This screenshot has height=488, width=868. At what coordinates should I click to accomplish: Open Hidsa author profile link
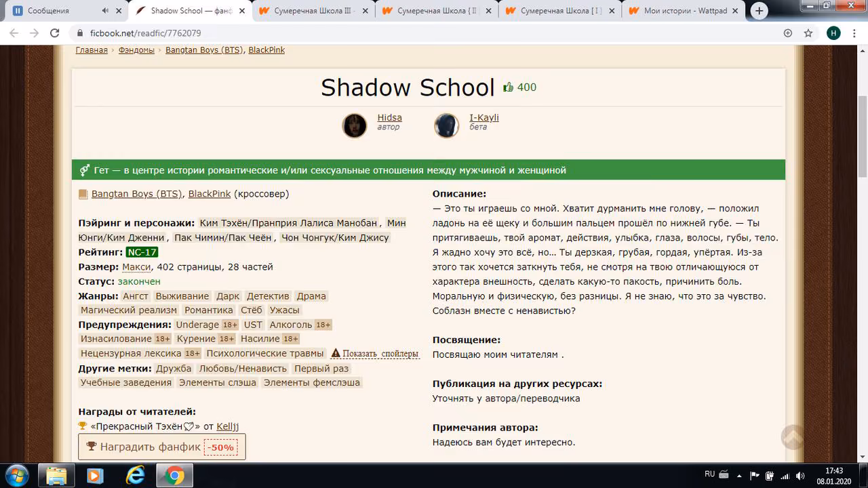pos(389,117)
